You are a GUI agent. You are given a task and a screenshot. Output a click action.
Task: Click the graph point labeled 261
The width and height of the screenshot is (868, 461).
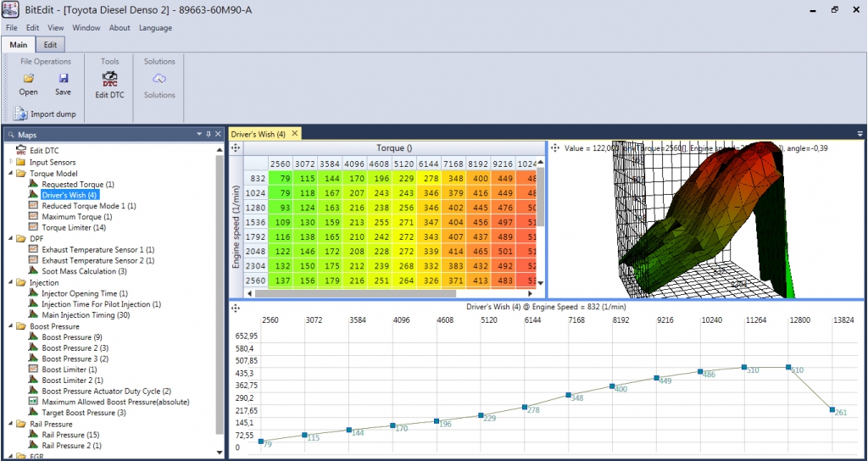[x=832, y=409]
